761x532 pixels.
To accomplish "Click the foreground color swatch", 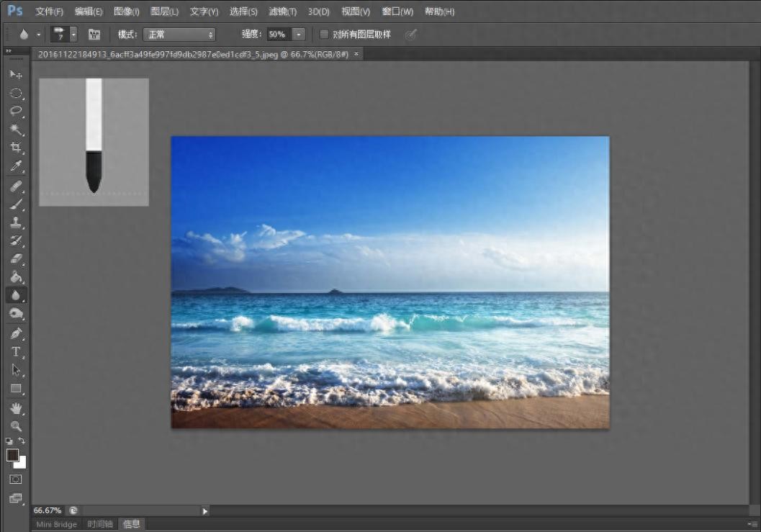I will pos(12,455).
